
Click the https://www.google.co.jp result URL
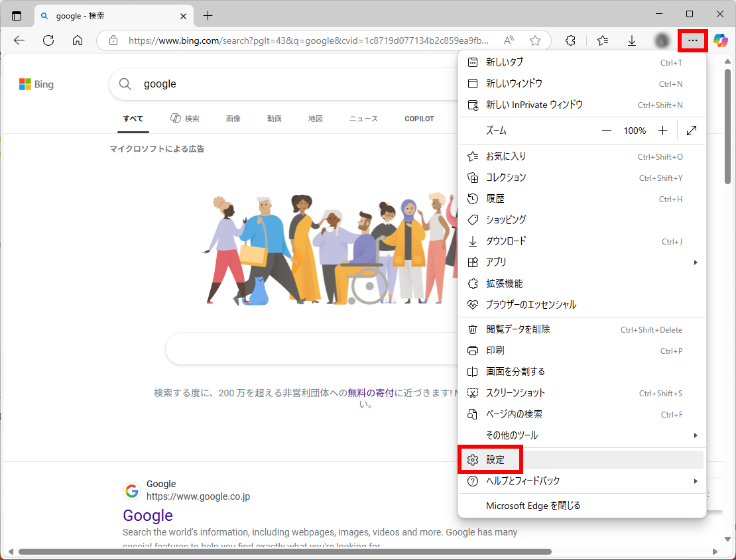(x=198, y=496)
